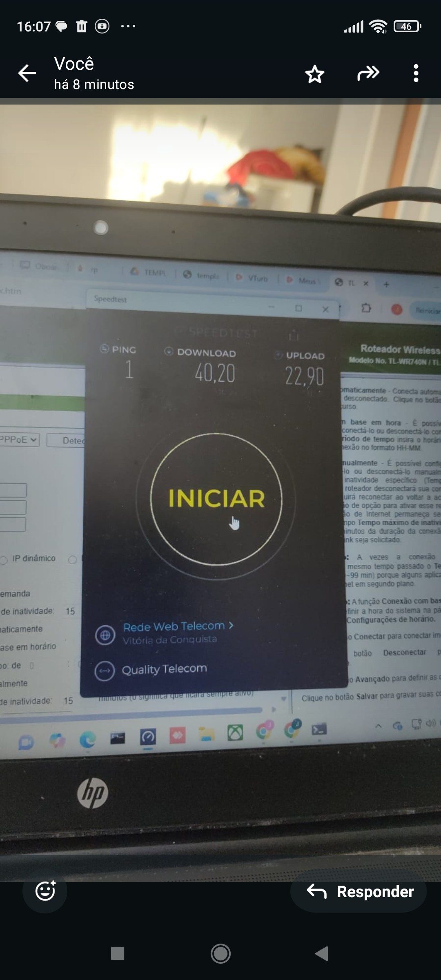Screen dimensions: 441x980
Task: Switch to the VTurb browser tab
Action: tap(257, 278)
